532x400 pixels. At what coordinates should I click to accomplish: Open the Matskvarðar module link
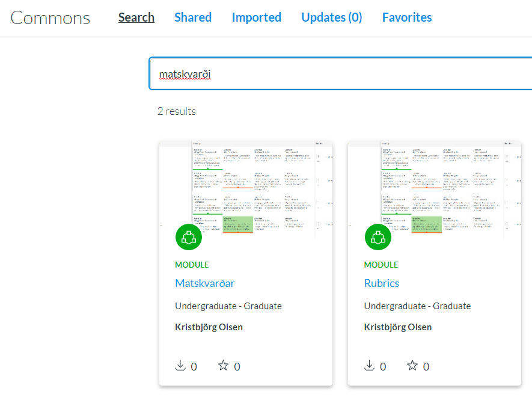click(205, 283)
